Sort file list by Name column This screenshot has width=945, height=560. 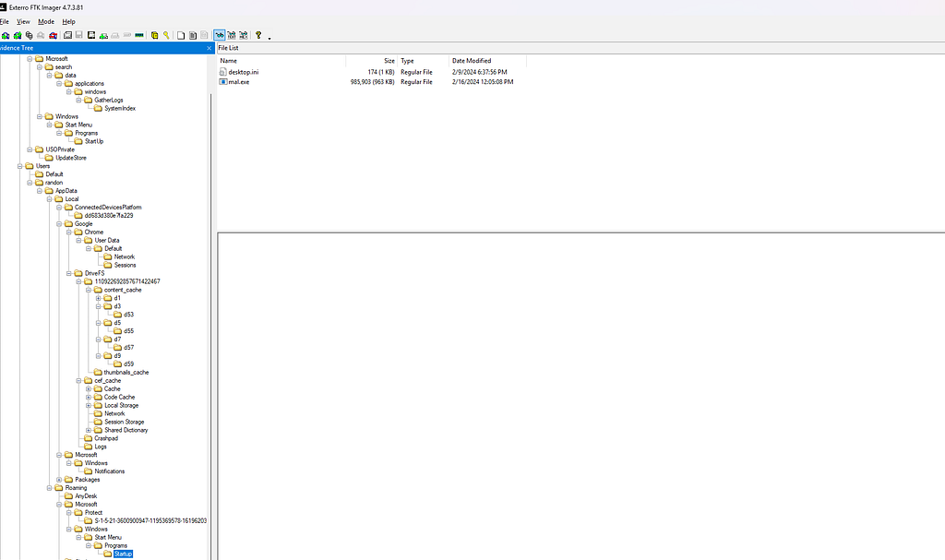pos(281,61)
